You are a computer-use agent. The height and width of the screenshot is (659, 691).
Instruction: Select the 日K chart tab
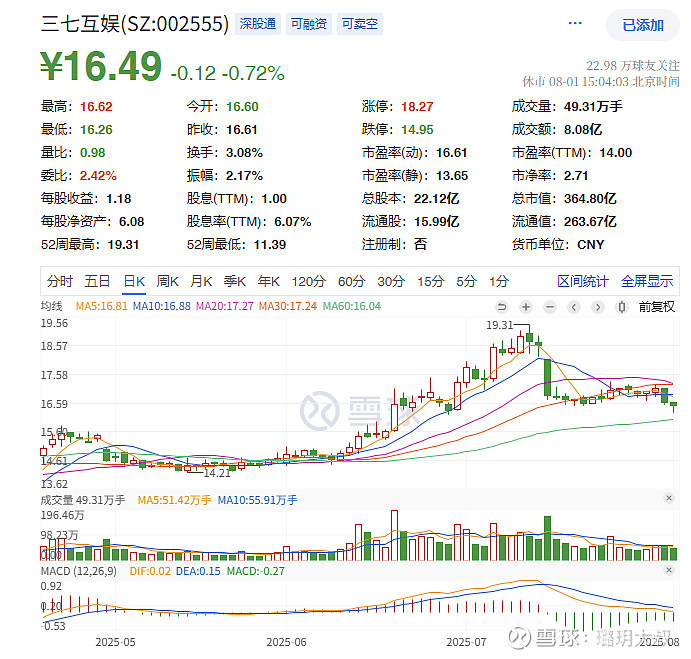pyautogui.click(x=134, y=281)
